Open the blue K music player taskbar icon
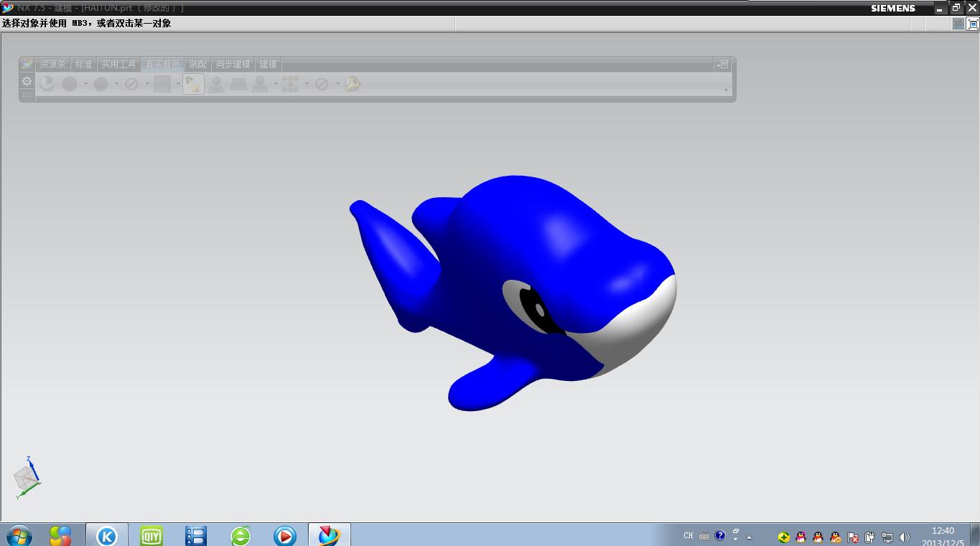 pos(107,535)
